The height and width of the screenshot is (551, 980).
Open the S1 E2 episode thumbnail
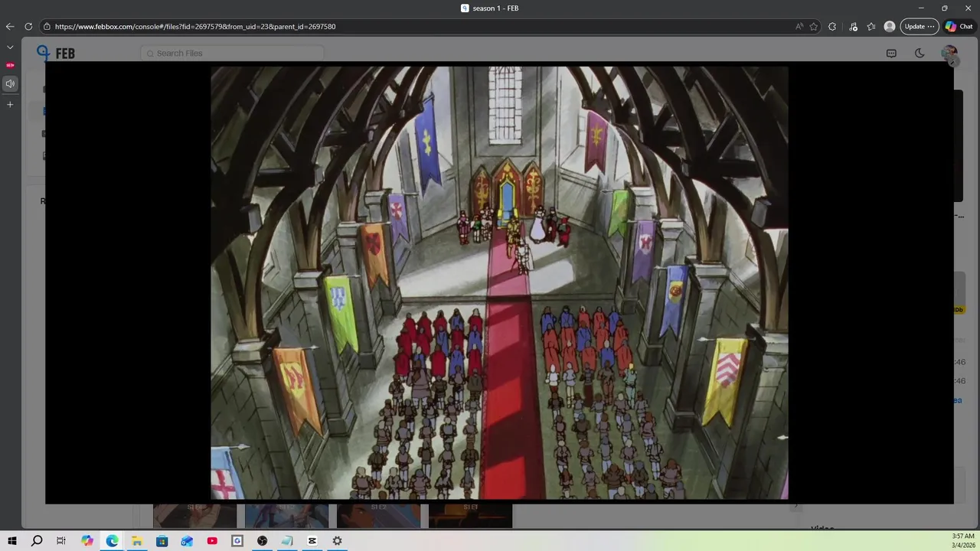tap(378, 516)
